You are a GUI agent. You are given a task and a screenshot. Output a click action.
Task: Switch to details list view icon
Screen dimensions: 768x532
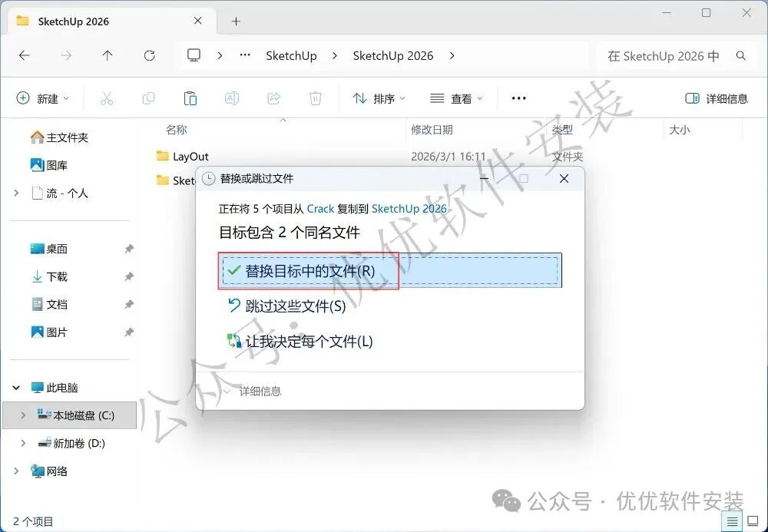coord(732,522)
